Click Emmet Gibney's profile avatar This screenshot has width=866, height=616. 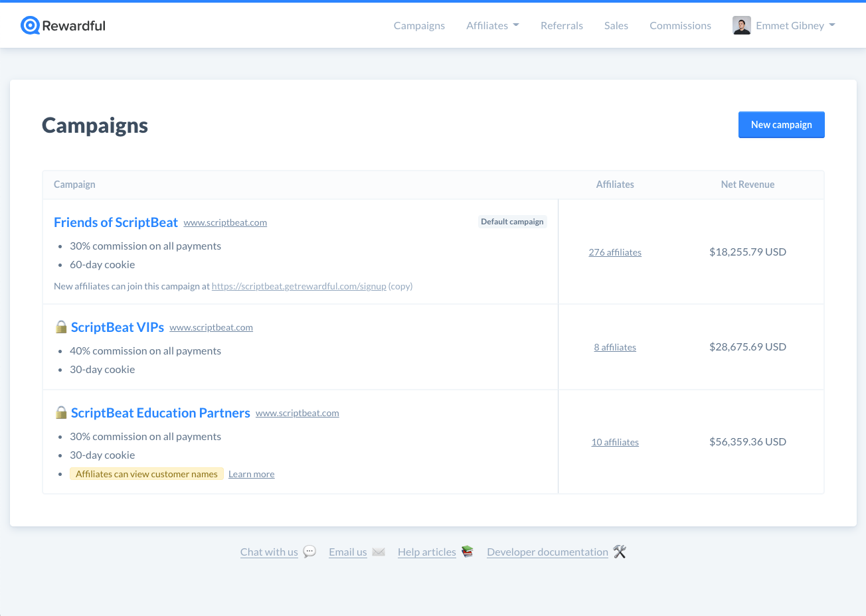coord(742,25)
